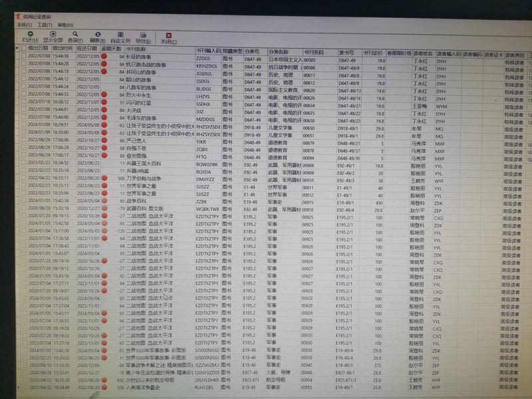This screenshot has height=399, width=532.
Task: Select the book title 兵器X档案
Action: pos(138,171)
